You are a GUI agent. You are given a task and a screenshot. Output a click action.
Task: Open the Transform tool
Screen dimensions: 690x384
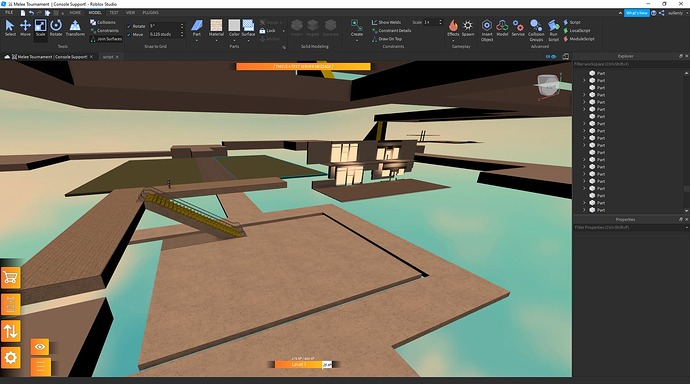[x=75, y=28]
